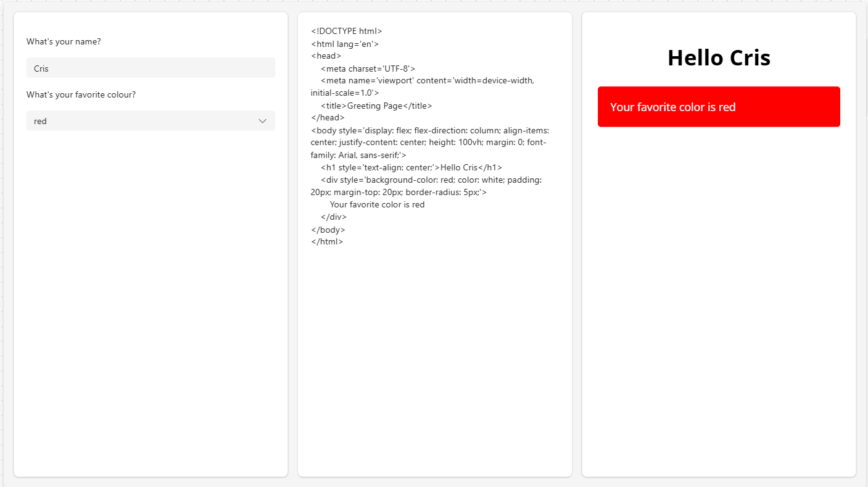The image size is (868, 487).
Task: Click the red "Your favorite color is red" banner
Action: (719, 107)
